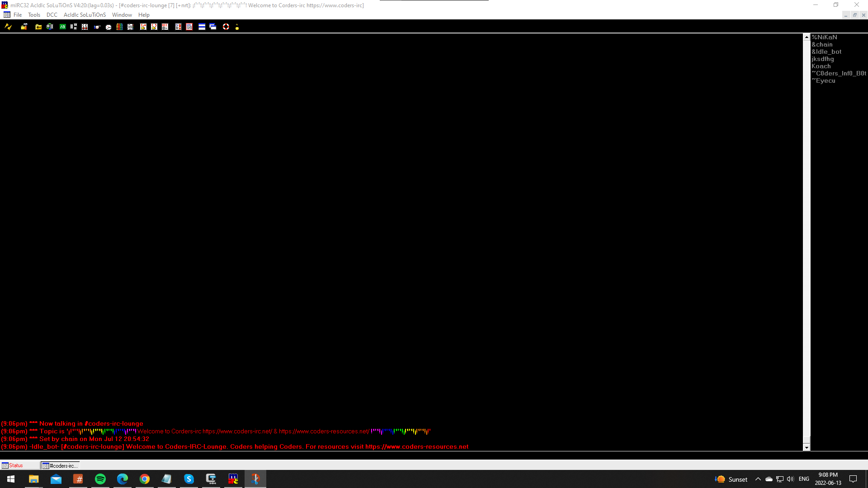Open aliases /a script editor icon
Image resolution: width=868 pixels, height=488 pixels.
click(x=62, y=27)
